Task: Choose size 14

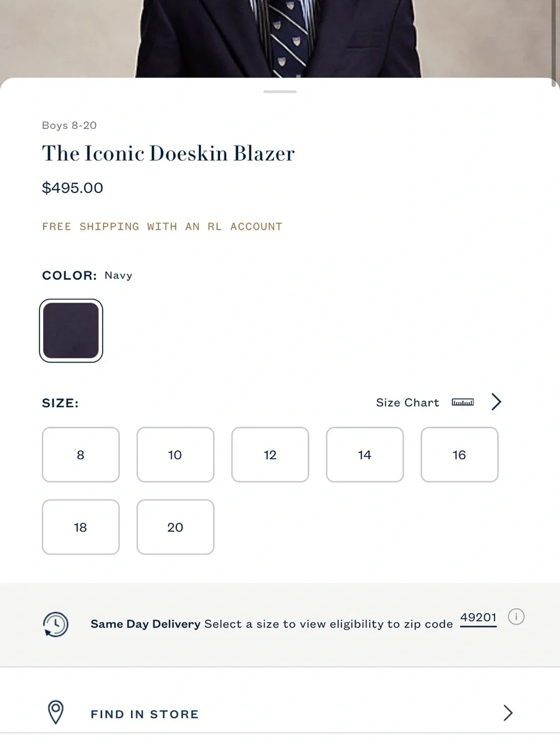Action: [x=365, y=454]
